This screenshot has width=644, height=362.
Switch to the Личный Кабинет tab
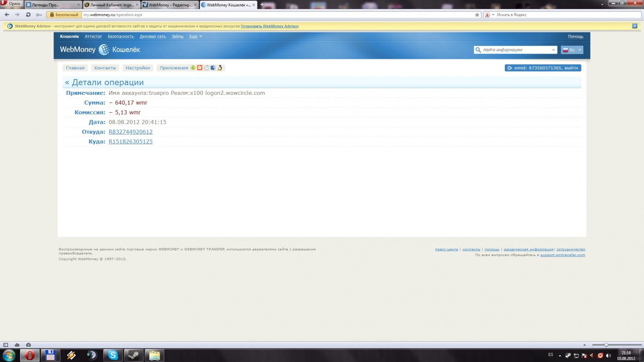click(x=112, y=5)
